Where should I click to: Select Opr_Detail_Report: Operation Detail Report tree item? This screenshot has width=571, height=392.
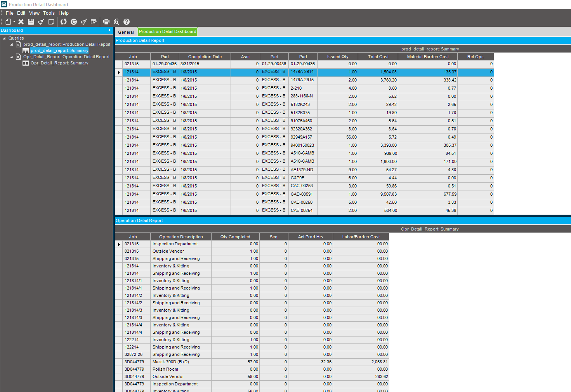coord(66,57)
